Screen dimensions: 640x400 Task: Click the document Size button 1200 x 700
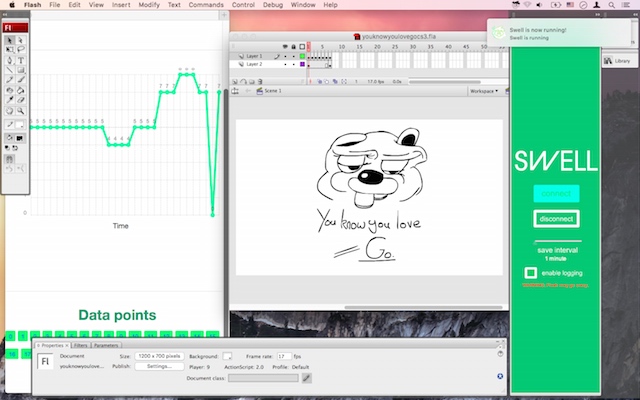pos(159,356)
